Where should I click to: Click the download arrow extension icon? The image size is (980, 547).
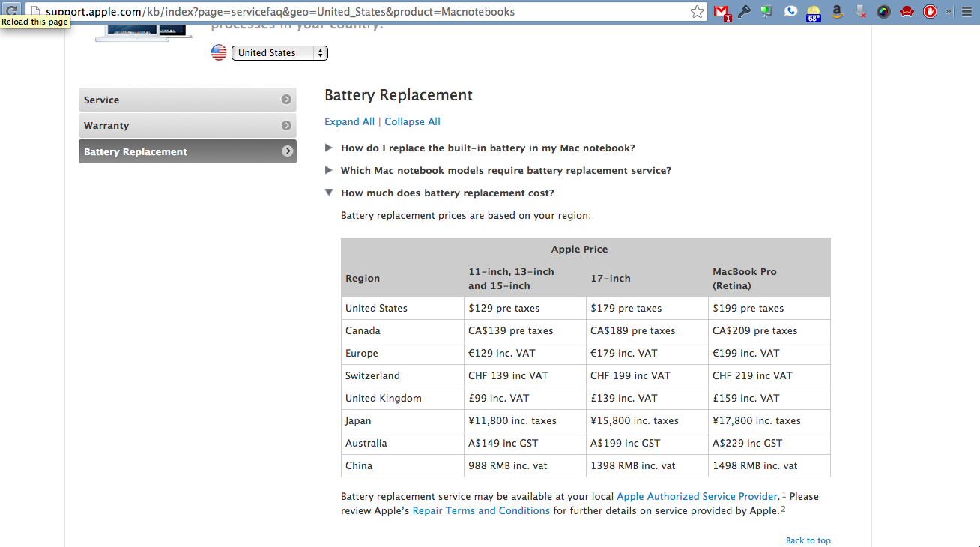860,12
